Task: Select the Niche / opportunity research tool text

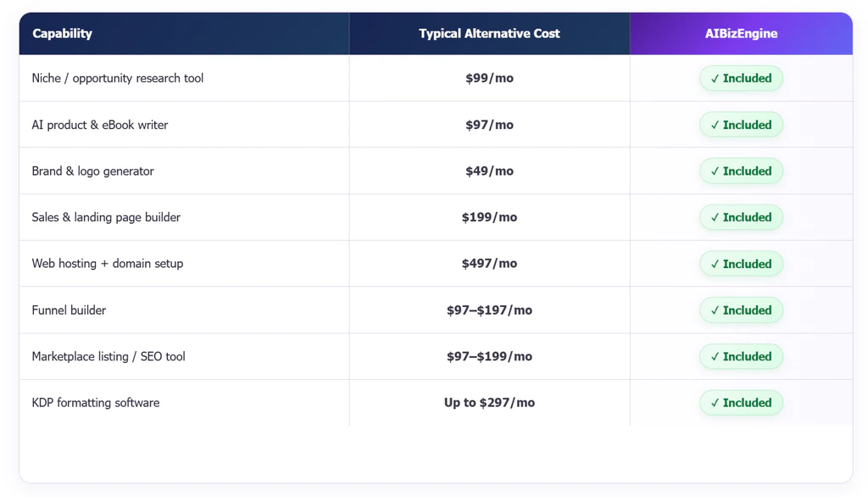Action: (117, 78)
